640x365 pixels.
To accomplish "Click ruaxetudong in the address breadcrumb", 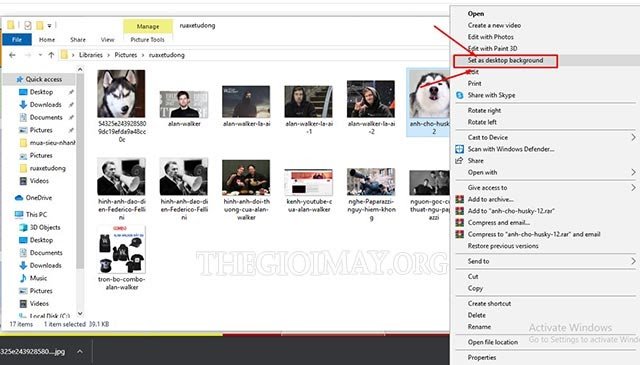I will pyautogui.click(x=167, y=55).
